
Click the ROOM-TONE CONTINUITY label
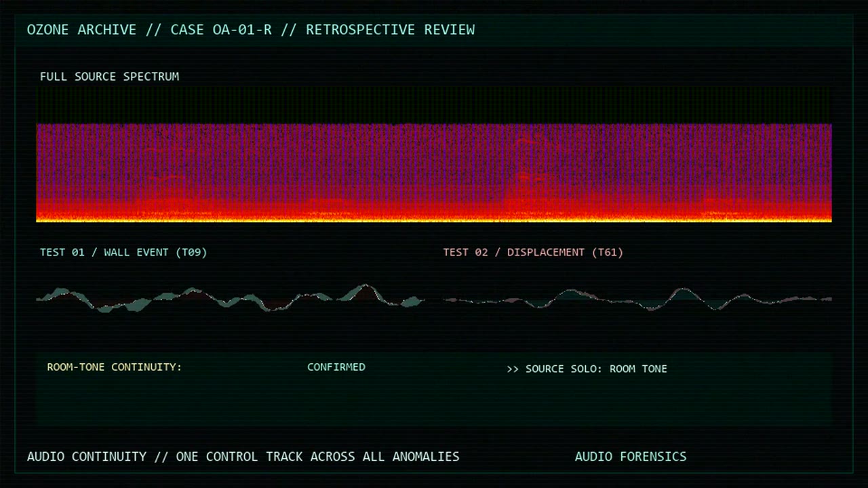(114, 367)
